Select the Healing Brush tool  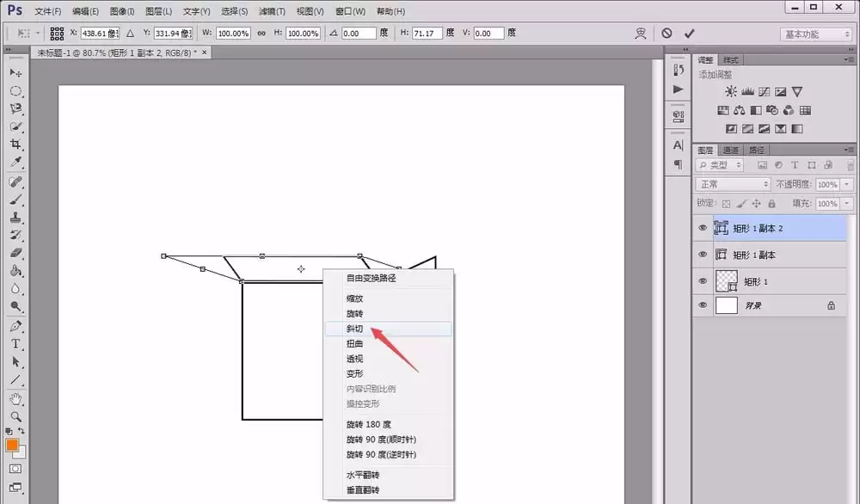[x=15, y=181]
